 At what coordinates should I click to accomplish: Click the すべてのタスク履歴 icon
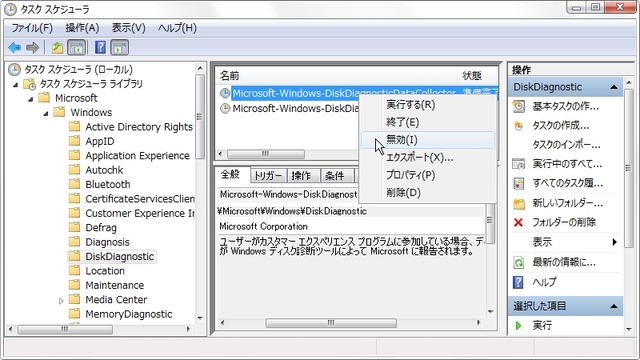point(518,183)
